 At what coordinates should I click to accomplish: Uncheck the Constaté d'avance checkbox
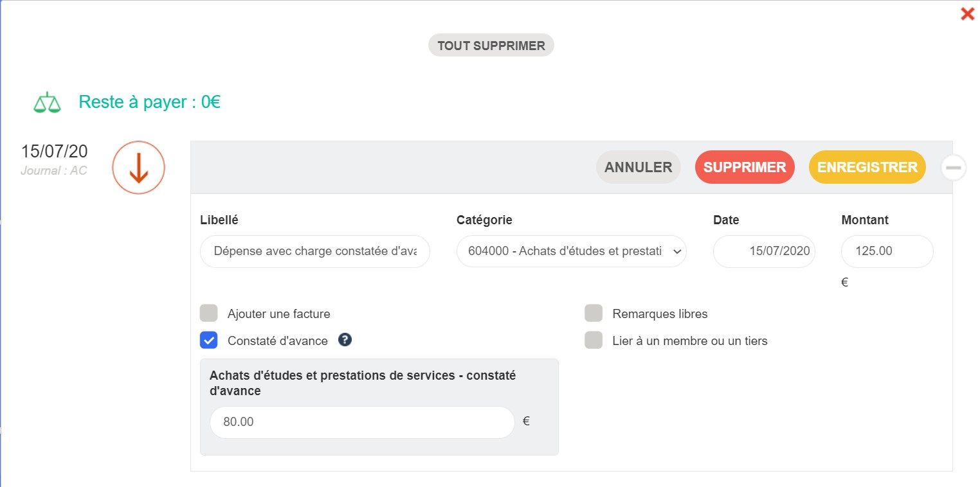pyautogui.click(x=209, y=340)
